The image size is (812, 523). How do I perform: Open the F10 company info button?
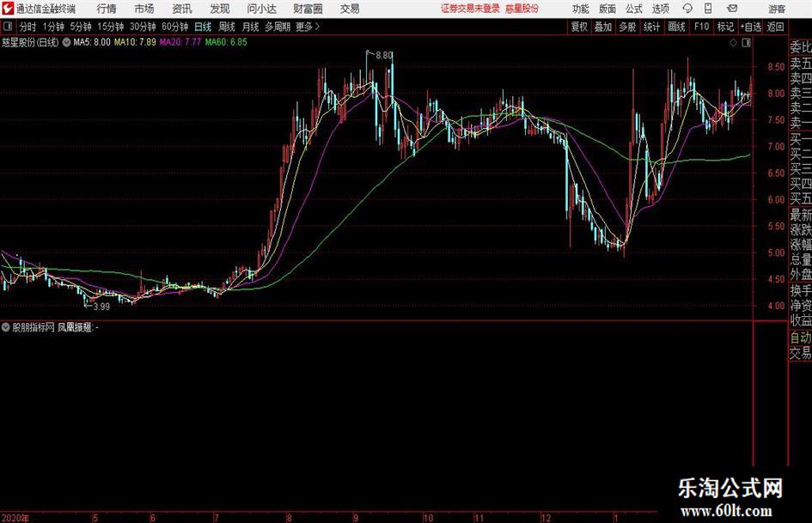coord(702,27)
